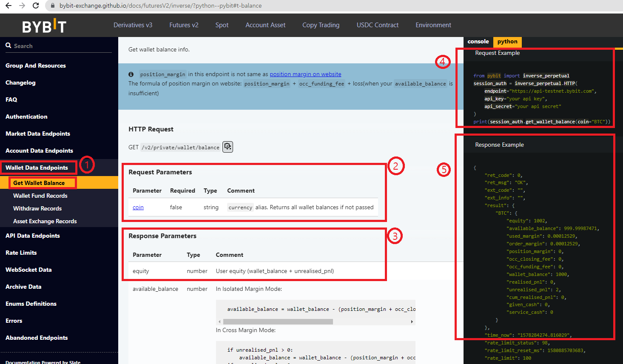
Task: Open Copy Trading docs
Action: [321, 25]
